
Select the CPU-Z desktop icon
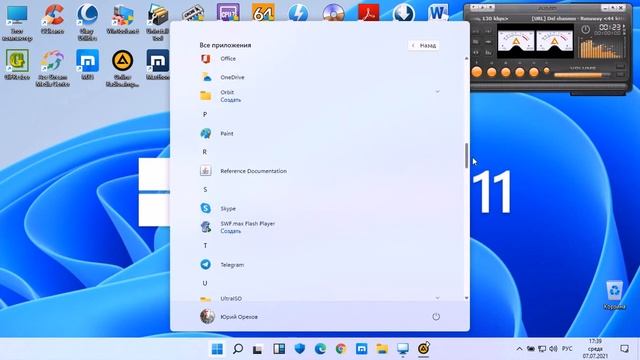[228, 13]
